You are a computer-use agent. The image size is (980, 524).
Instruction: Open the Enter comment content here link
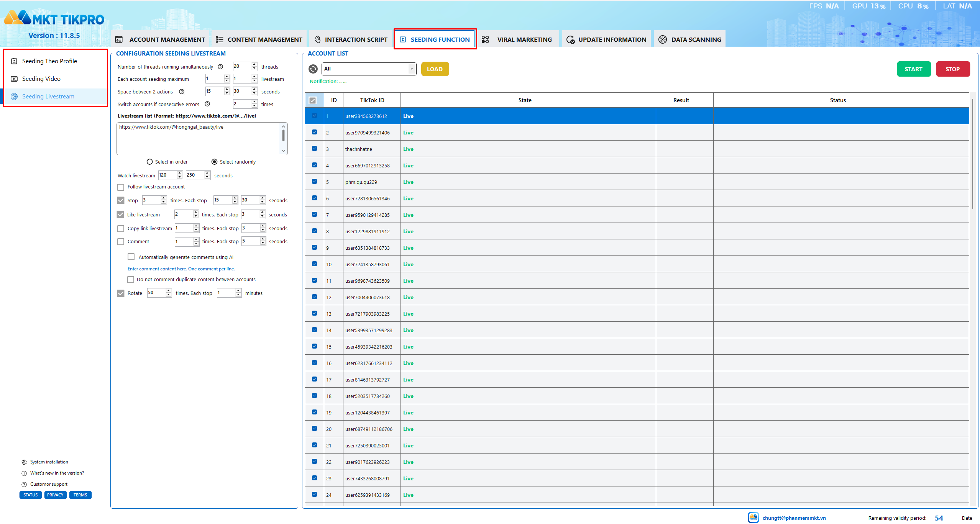tap(181, 269)
